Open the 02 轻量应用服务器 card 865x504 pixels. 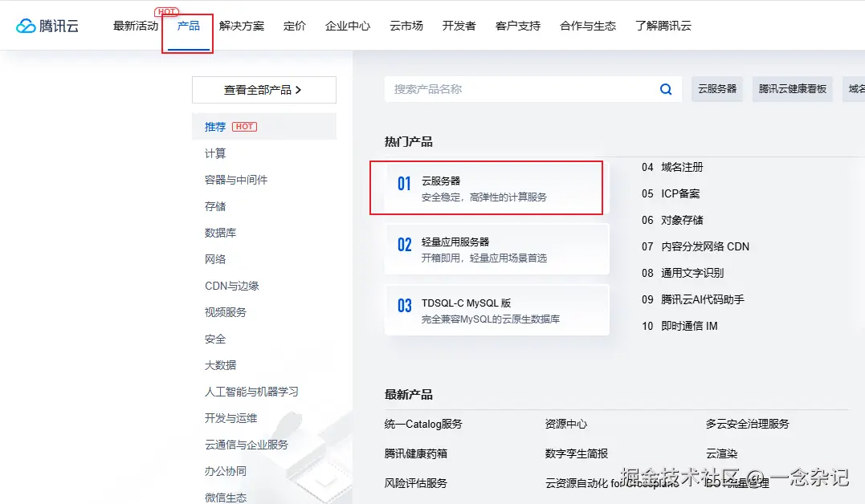coord(497,250)
